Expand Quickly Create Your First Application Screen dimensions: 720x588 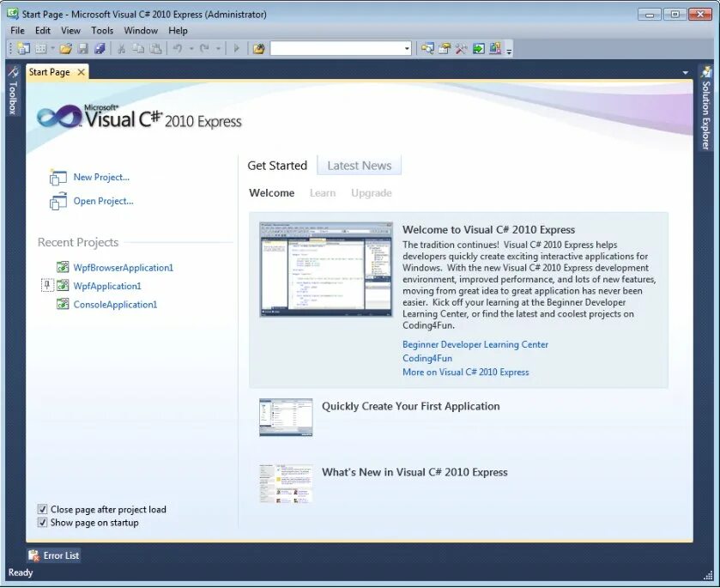[x=410, y=406]
